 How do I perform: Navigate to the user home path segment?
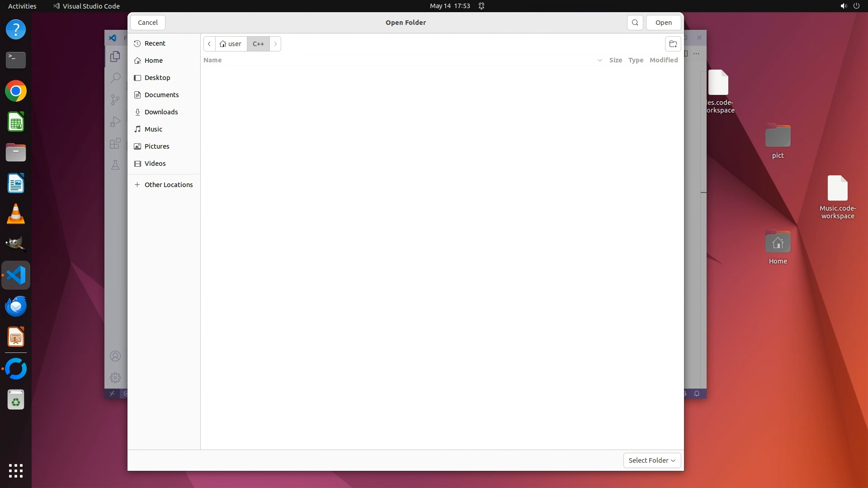tap(231, 44)
